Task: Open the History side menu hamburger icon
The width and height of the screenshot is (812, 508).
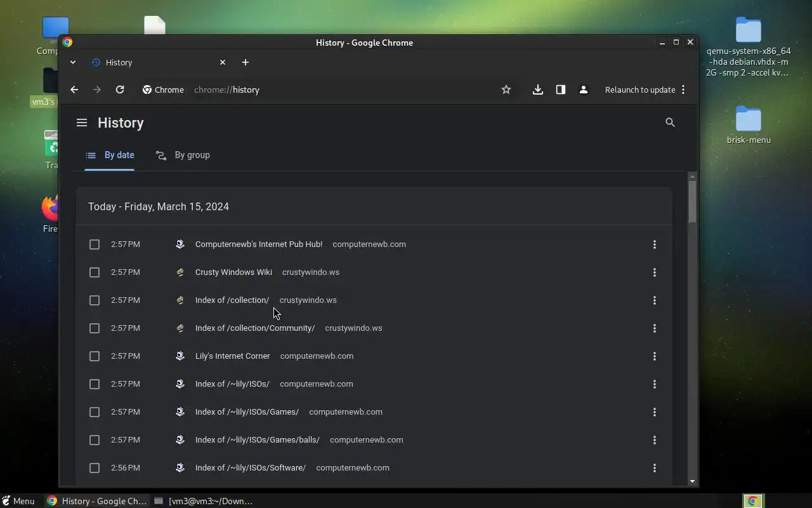Action: pos(82,123)
